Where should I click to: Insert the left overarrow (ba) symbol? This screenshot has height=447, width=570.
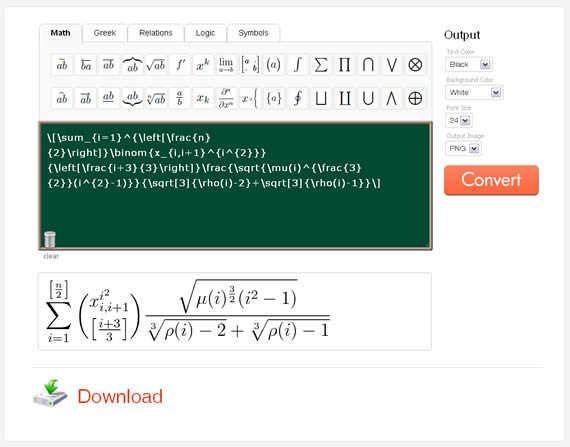tap(85, 65)
